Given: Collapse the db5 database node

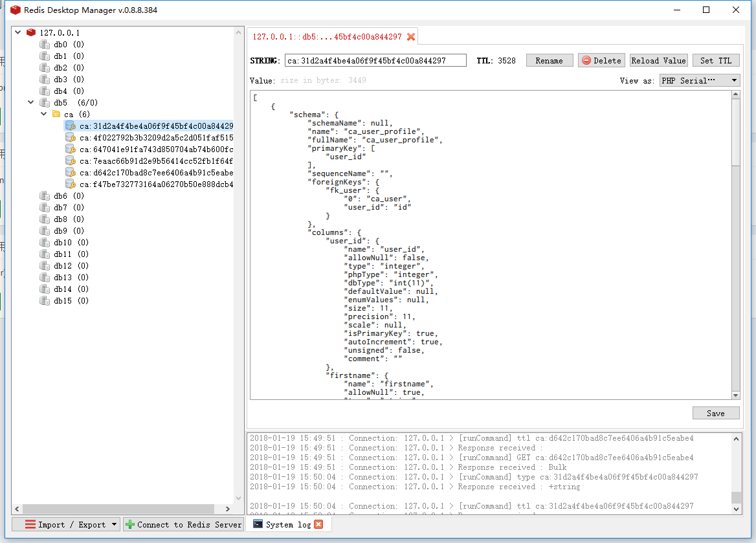Looking at the screenshot, I should [31, 103].
